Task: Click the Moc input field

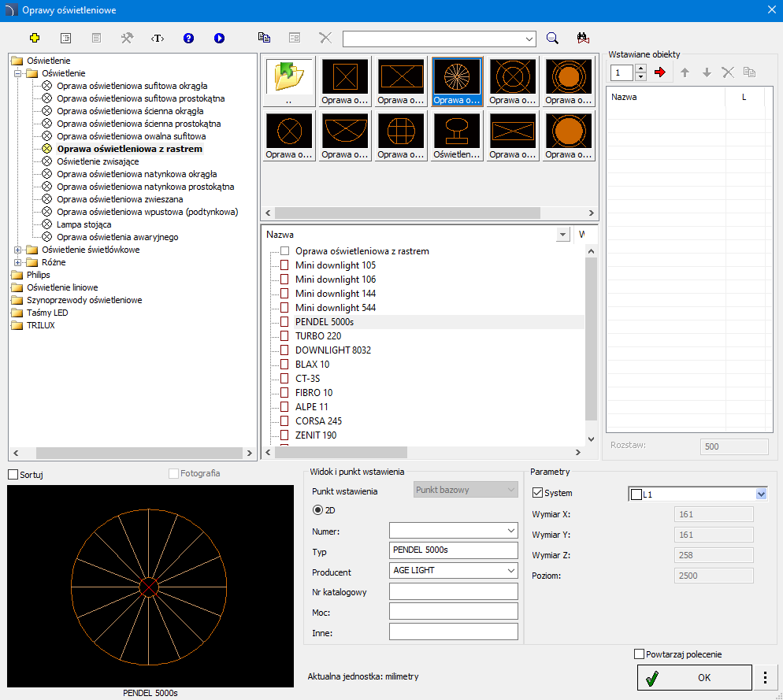Action: (x=453, y=611)
